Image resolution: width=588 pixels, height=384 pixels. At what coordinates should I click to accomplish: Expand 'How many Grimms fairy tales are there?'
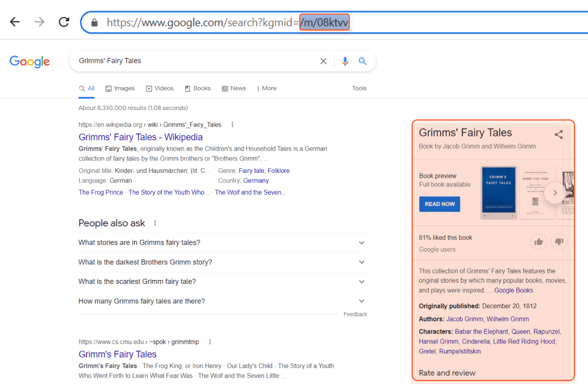[x=223, y=301]
